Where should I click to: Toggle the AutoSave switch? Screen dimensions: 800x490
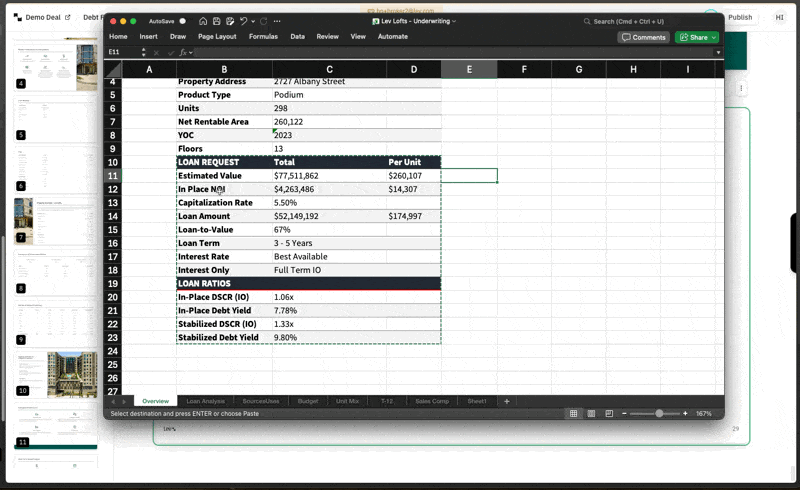point(182,20)
